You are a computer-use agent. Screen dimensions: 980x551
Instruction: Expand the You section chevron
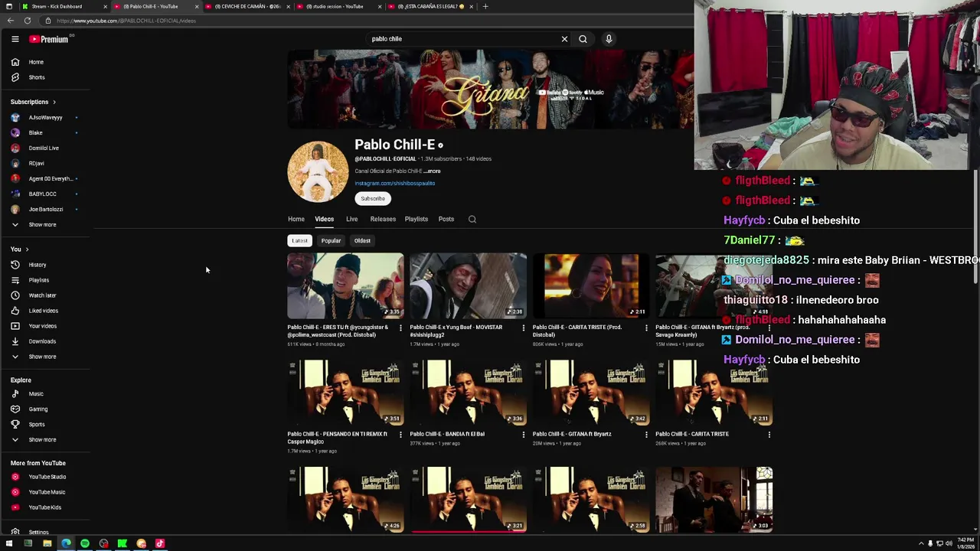[x=27, y=249]
